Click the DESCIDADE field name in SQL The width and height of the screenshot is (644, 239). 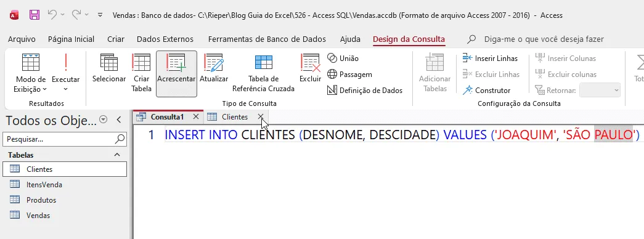[402, 134]
